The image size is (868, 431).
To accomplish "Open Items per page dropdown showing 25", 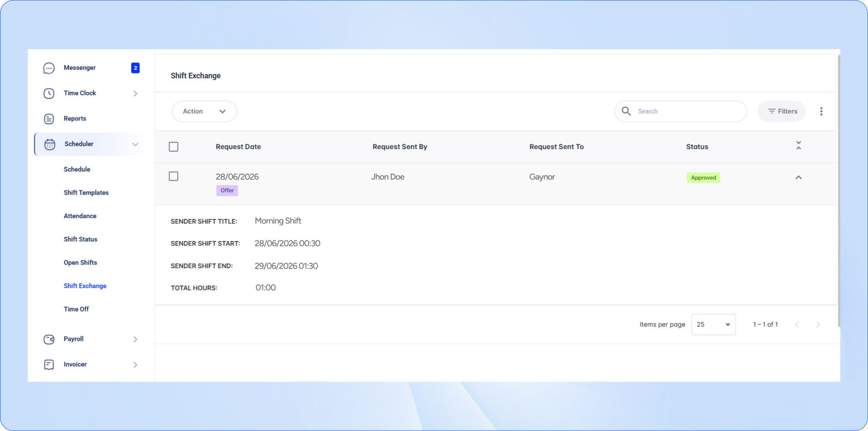I will (713, 325).
